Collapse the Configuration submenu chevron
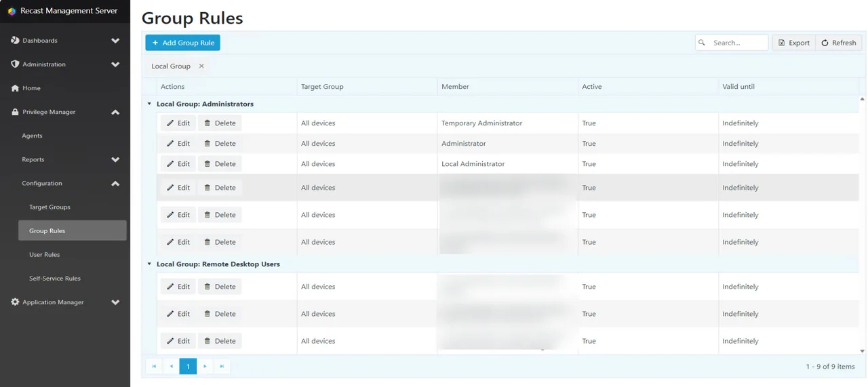Viewport: 868px width, 387px height. (115, 184)
